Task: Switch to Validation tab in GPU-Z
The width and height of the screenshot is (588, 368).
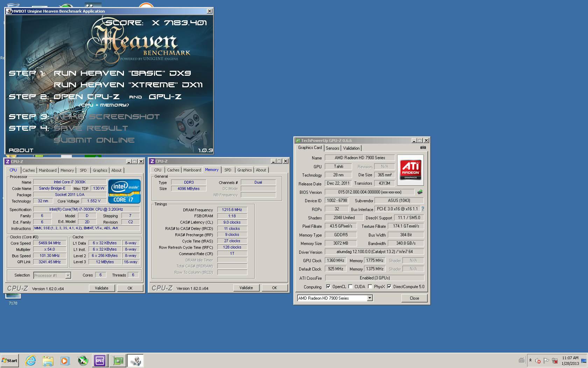Action: click(x=351, y=148)
